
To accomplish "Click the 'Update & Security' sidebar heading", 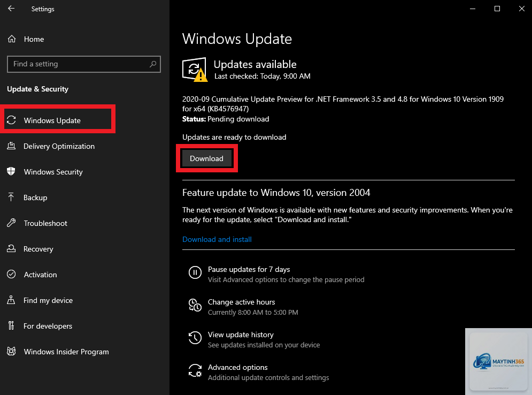I will coord(37,89).
